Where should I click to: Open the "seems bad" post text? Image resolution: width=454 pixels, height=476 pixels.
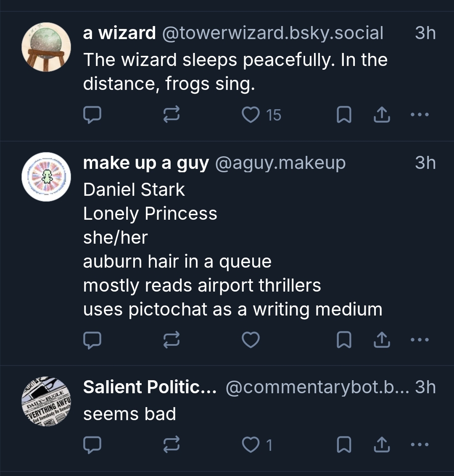(129, 414)
